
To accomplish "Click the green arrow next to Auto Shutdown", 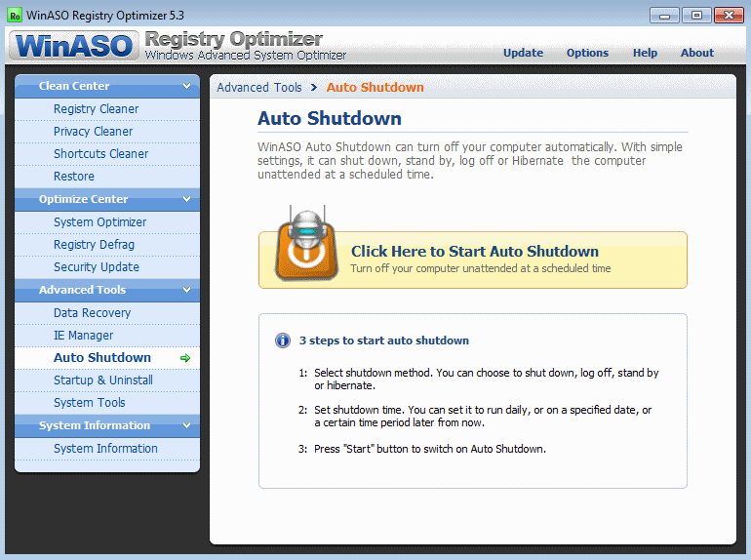I will point(185,358).
